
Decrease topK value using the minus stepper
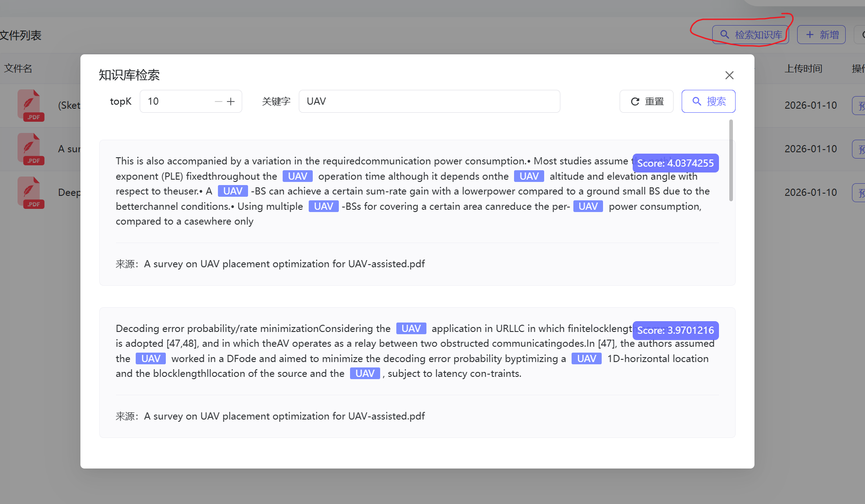coord(218,101)
